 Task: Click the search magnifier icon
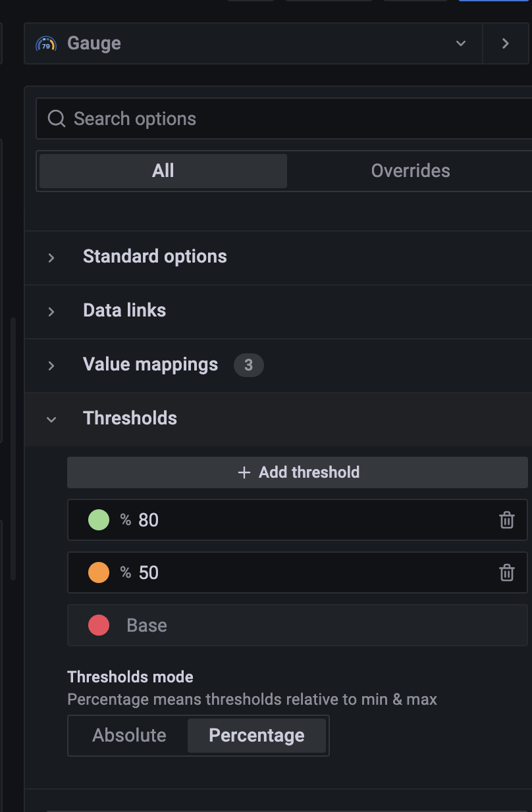click(56, 118)
